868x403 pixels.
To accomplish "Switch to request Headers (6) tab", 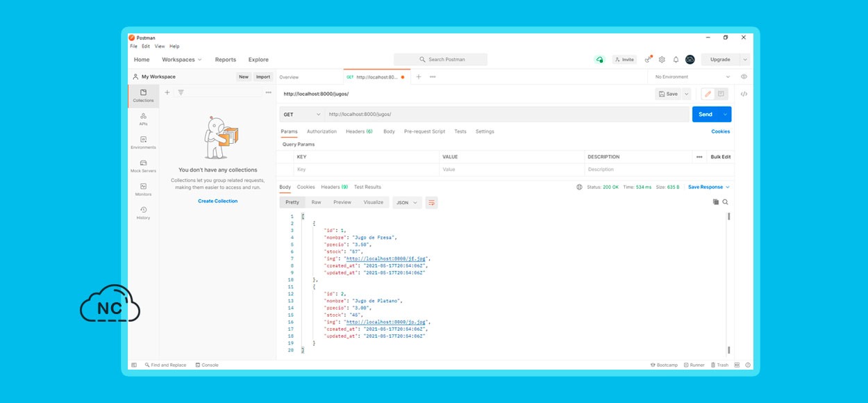I will [359, 131].
